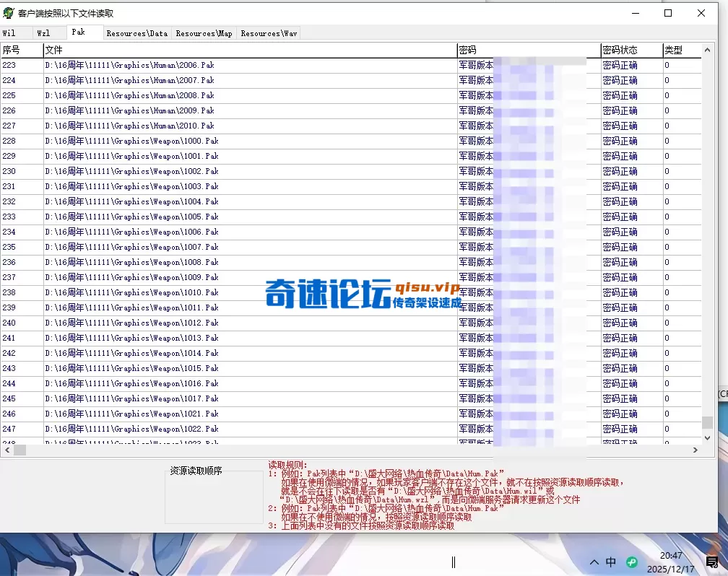The width and height of the screenshot is (728, 576).
Task: Select the Pak tab
Action: coord(79,32)
